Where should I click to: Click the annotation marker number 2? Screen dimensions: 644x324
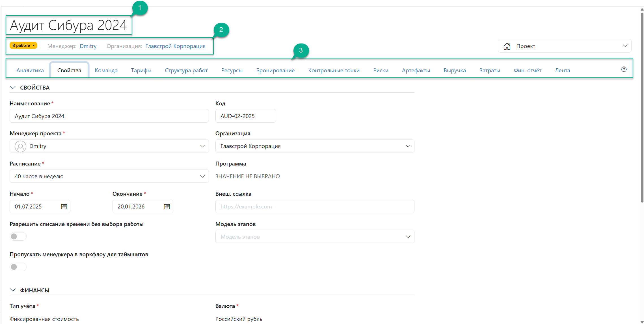tap(221, 30)
